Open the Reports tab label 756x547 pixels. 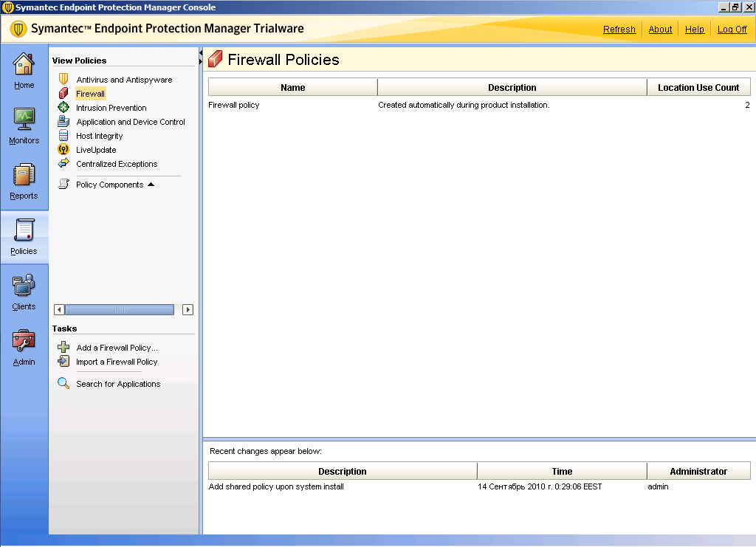(24, 196)
